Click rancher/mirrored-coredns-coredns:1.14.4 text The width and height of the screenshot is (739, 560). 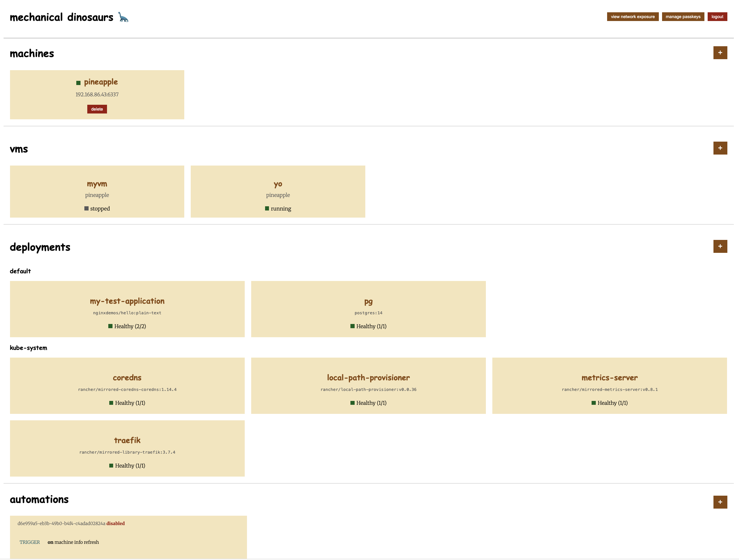coord(127,390)
